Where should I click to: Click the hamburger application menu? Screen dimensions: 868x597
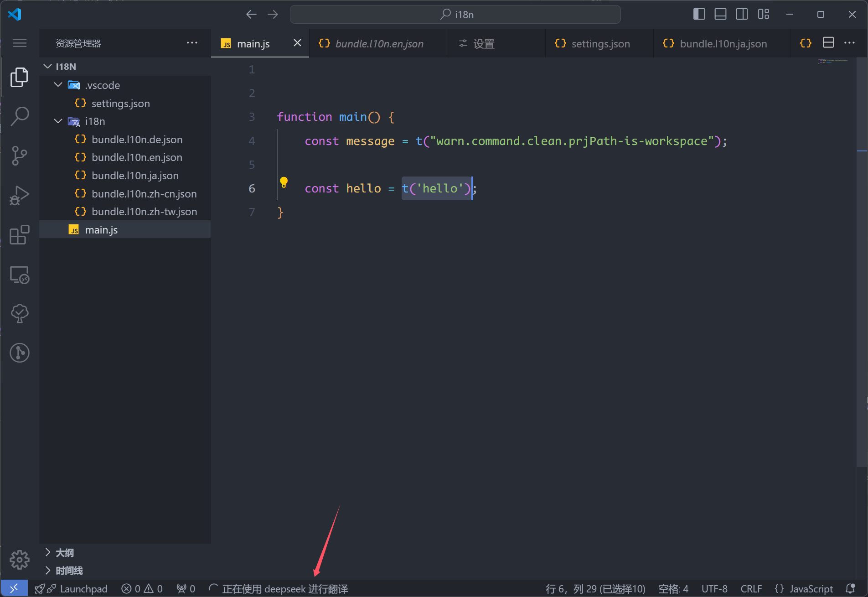(x=20, y=43)
